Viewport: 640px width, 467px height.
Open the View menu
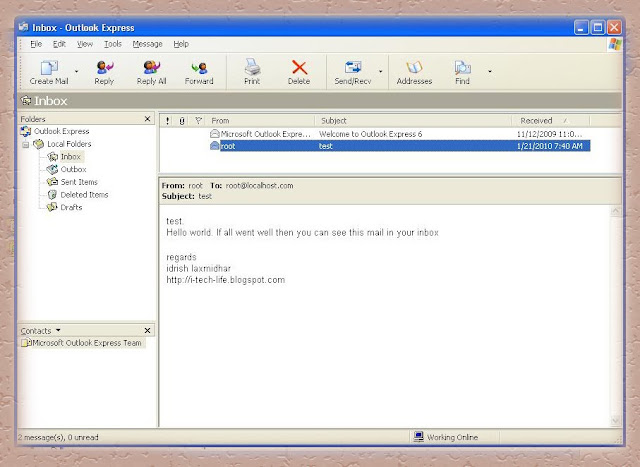point(85,44)
